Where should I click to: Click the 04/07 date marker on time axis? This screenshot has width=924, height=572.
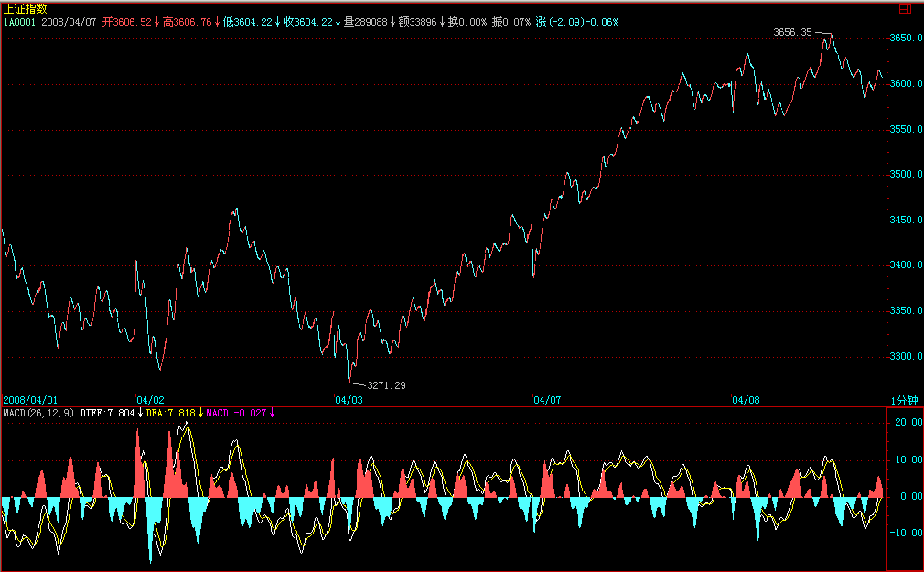pos(547,400)
